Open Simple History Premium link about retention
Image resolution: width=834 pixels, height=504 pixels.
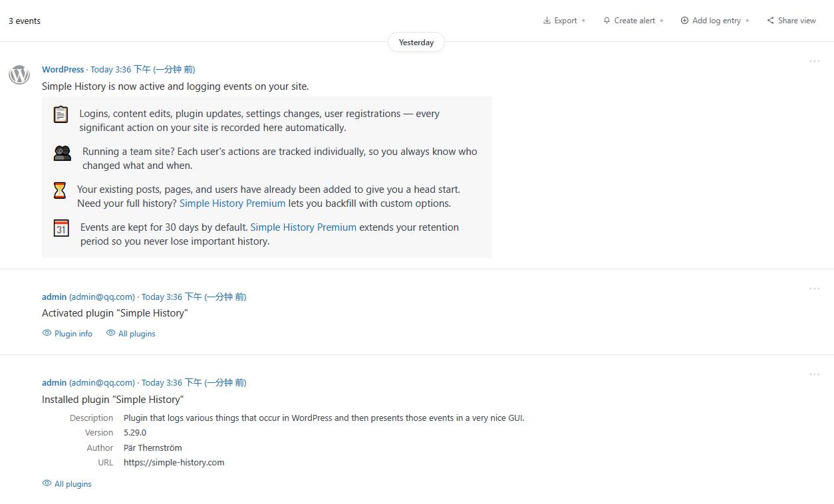[303, 227]
